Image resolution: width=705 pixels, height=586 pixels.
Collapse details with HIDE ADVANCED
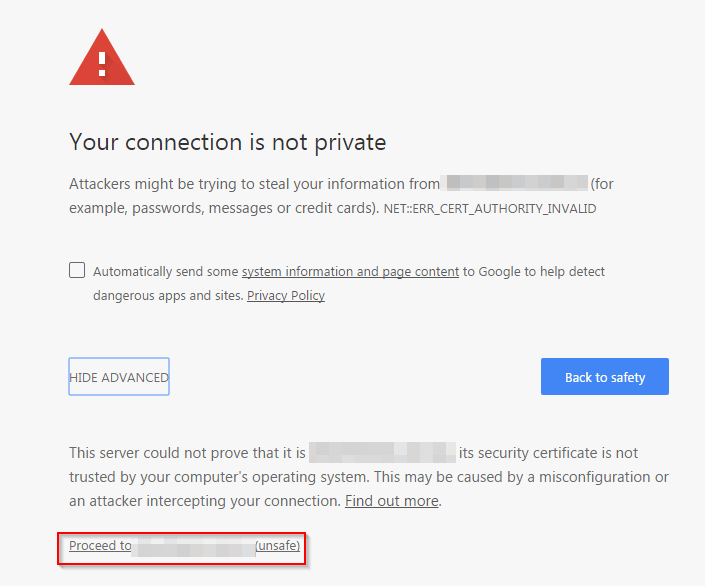tap(119, 377)
